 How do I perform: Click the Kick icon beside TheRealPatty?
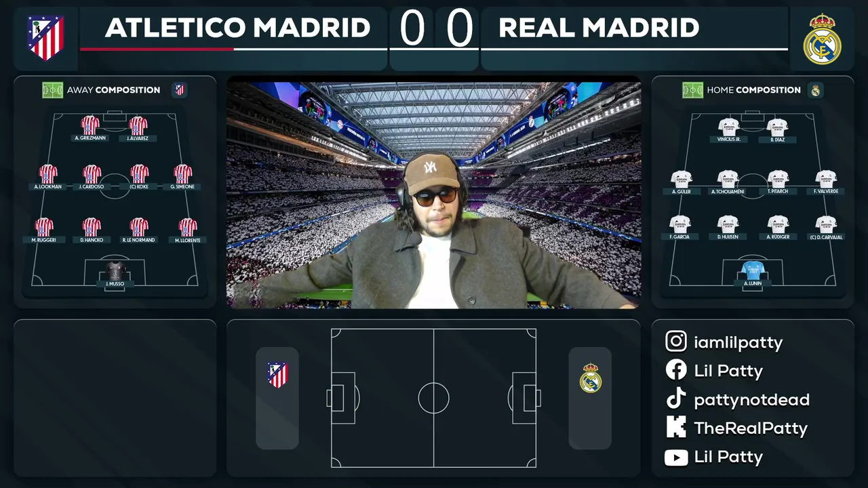[676, 428]
